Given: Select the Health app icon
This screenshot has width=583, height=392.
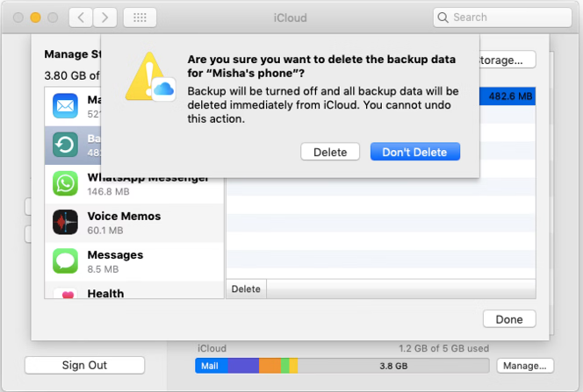Looking at the screenshot, I should point(65,294).
